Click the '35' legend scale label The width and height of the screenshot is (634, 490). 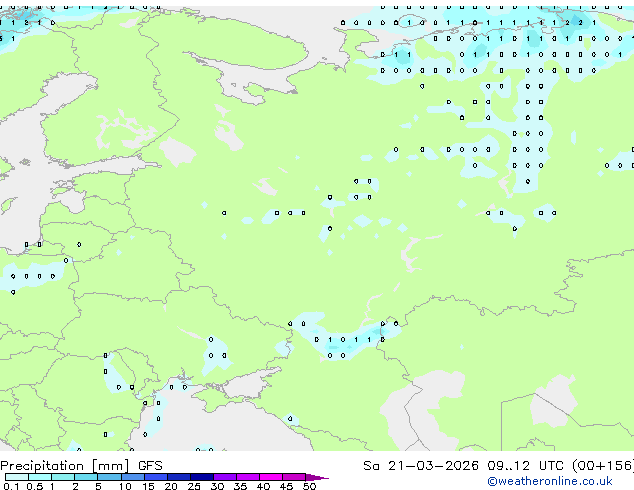pos(240,486)
